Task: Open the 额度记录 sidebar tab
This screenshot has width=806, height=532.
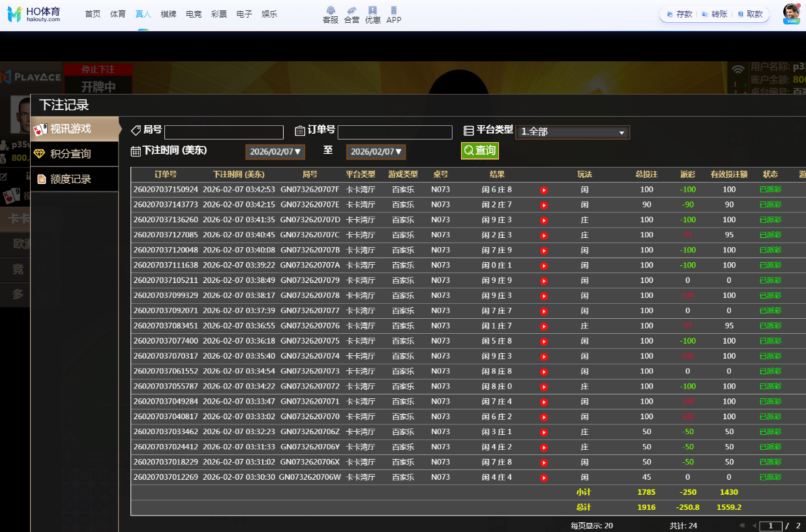Action: [74, 179]
